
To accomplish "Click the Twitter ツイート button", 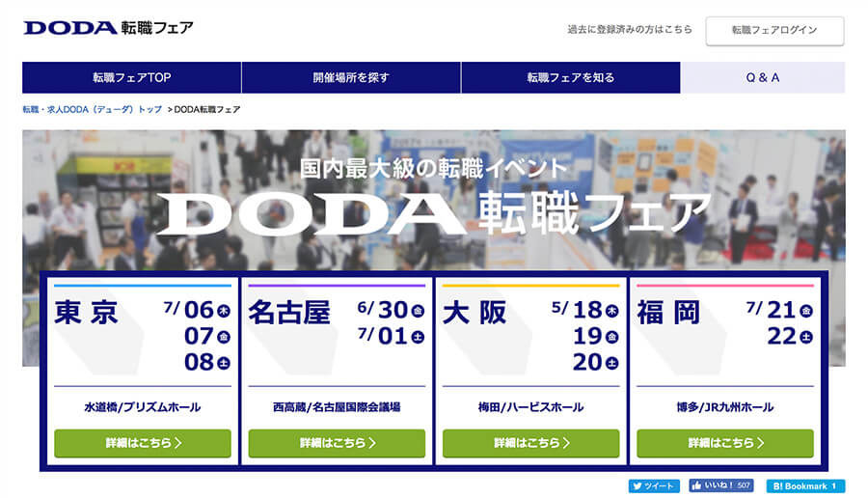I will coord(654,486).
